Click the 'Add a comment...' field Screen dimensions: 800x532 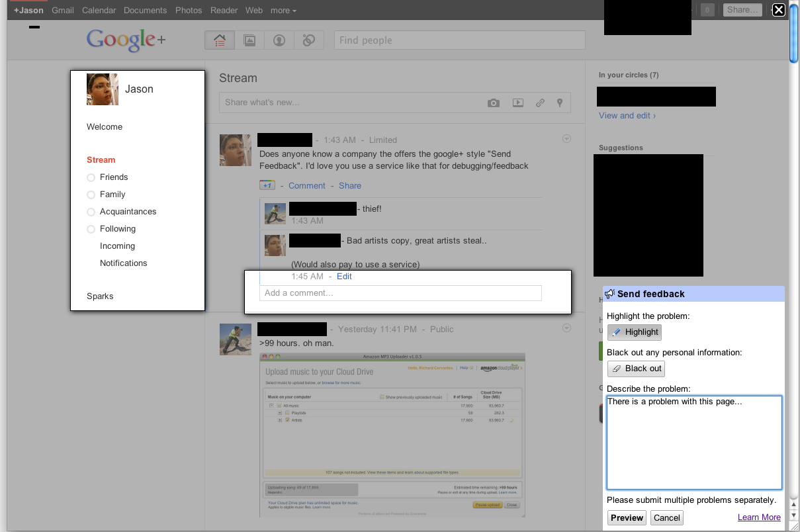400,293
